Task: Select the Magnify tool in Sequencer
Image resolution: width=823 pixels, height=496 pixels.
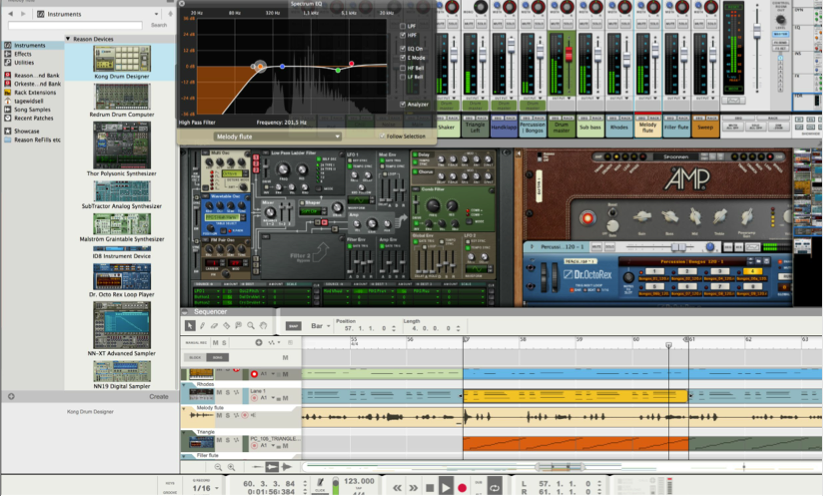Action: point(251,326)
